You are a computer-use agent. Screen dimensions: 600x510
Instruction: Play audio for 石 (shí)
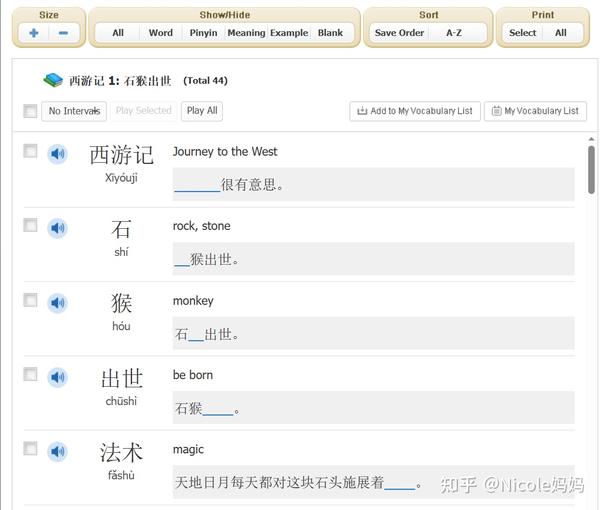pos(57,228)
